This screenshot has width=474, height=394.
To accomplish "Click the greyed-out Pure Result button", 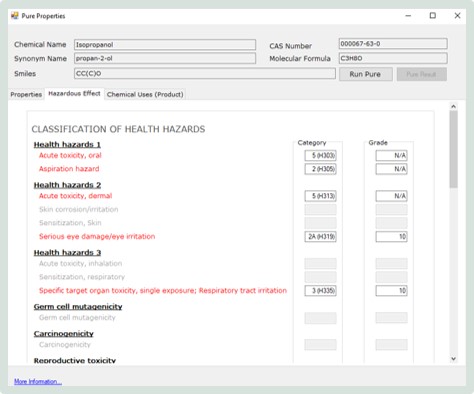I will [422, 74].
